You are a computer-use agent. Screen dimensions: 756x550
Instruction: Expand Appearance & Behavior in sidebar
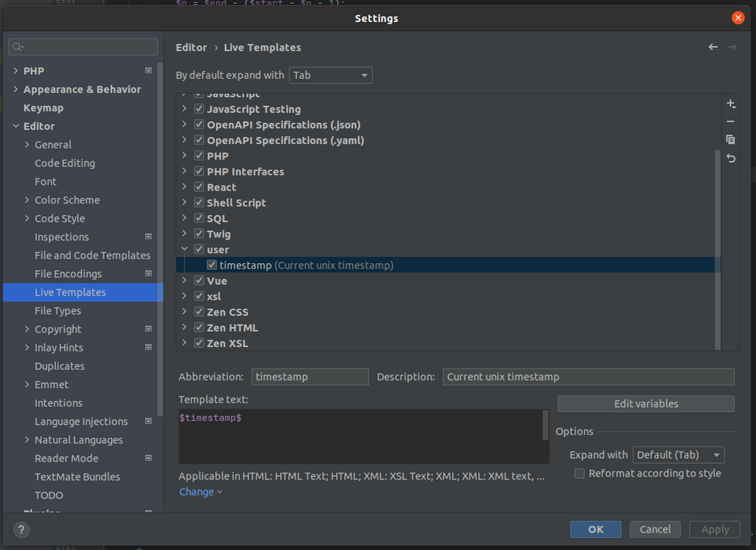(16, 89)
